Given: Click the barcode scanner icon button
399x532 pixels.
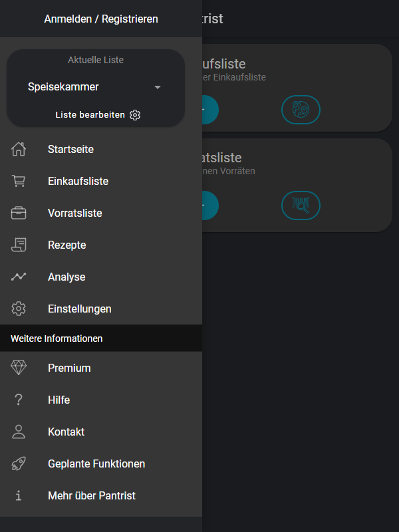Looking at the screenshot, I should (x=301, y=205).
